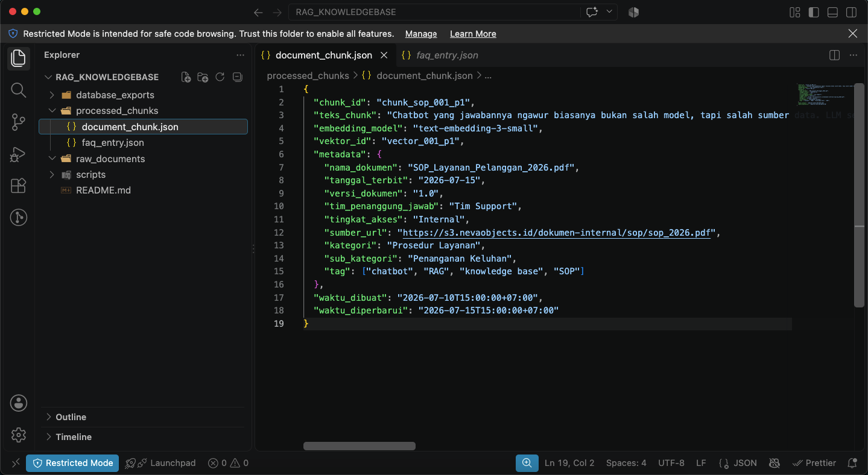
Task: Click the errors and warnings counter
Action: pyautogui.click(x=228, y=463)
